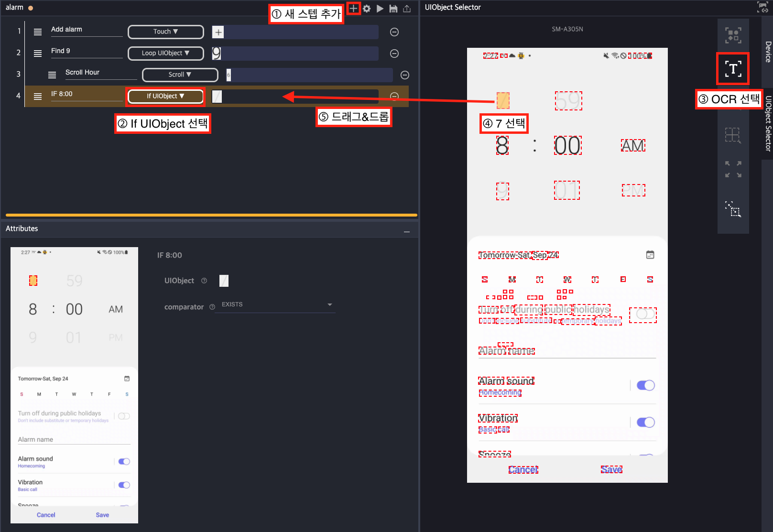The height and width of the screenshot is (532, 773).
Task: Click the add new step plus icon
Action: [x=353, y=8]
